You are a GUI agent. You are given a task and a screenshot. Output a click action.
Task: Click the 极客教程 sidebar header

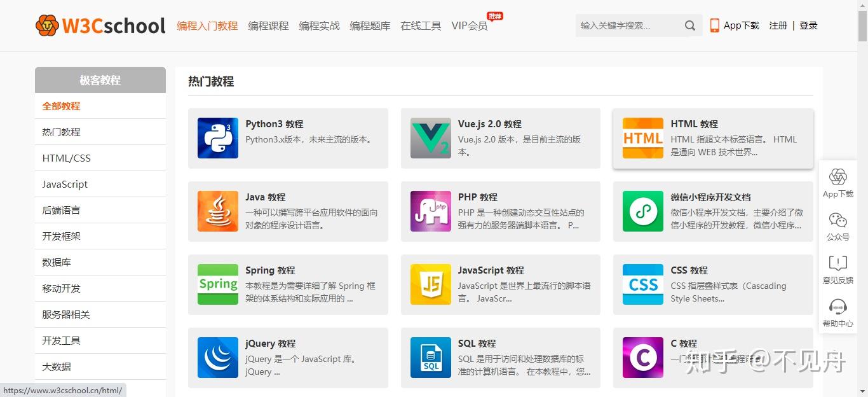click(100, 80)
